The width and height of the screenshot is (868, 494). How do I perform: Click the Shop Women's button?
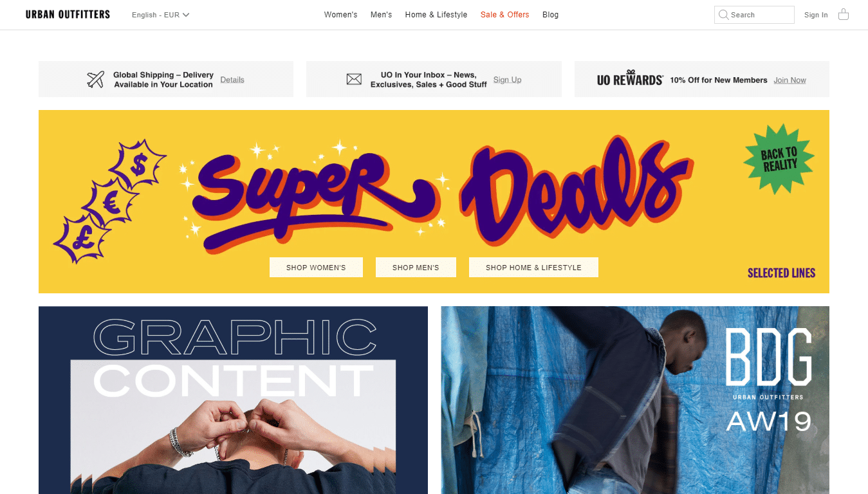click(316, 268)
